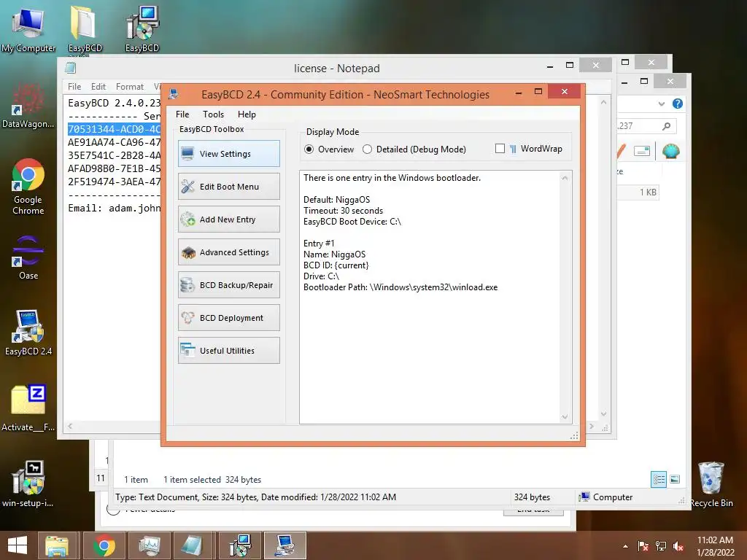
Task: Open EasyBCD folder desktop icon
Action: point(85,29)
